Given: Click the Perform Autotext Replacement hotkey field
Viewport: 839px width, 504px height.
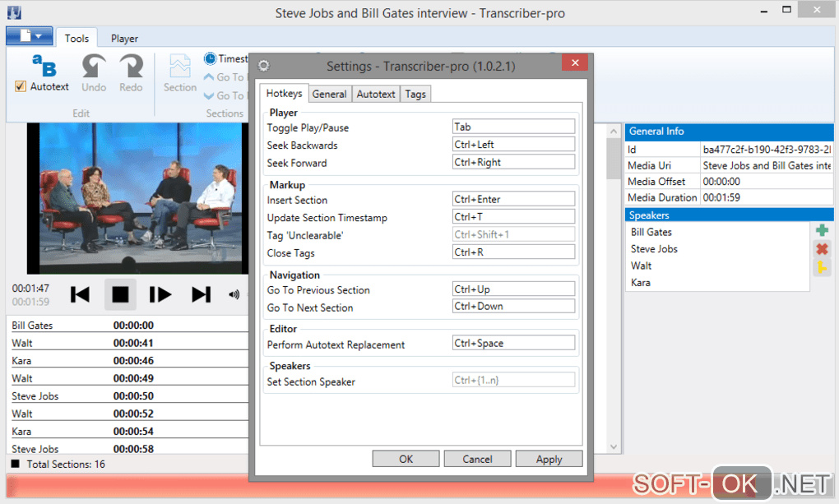Looking at the screenshot, I should click(513, 343).
